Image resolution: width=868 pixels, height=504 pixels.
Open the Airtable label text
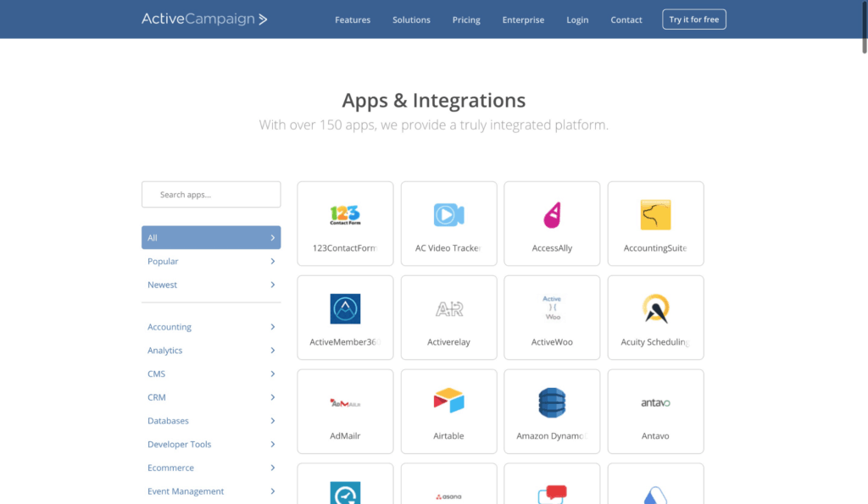pos(448,436)
